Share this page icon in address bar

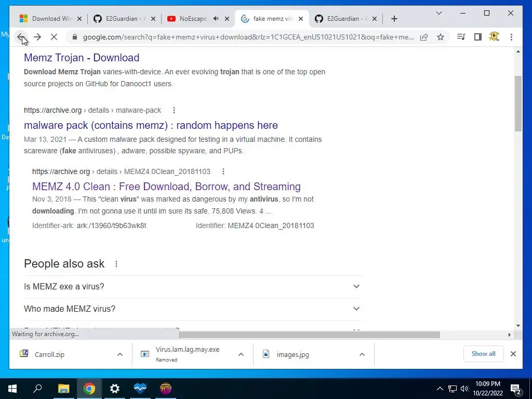(x=424, y=37)
